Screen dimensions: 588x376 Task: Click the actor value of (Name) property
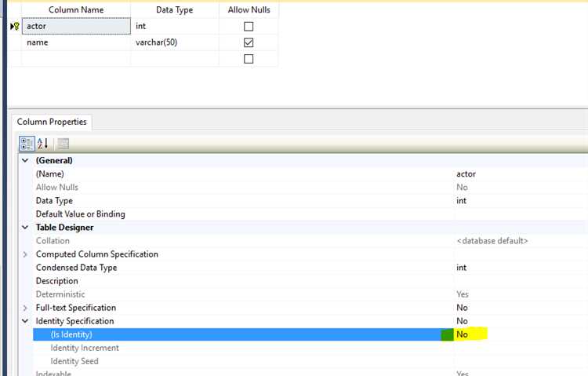coord(466,174)
